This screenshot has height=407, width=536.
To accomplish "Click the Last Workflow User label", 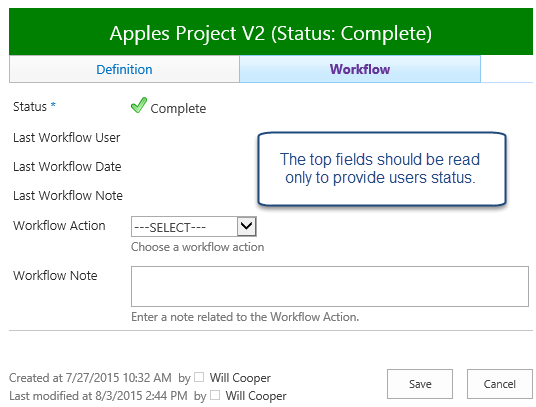I will click(x=67, y=138).
